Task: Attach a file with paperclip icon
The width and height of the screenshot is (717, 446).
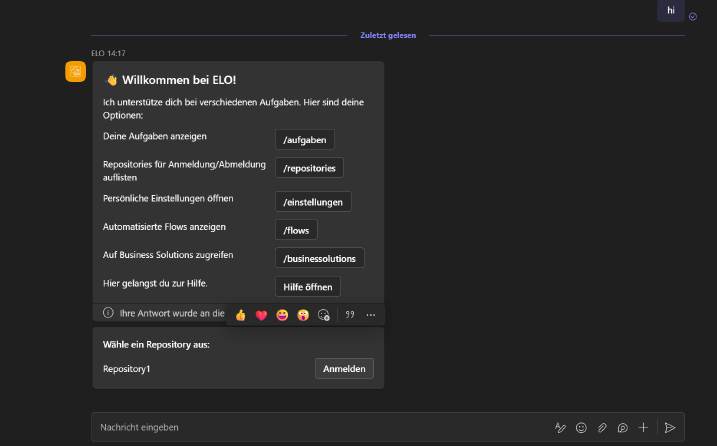Action: [x=602, y=428]
